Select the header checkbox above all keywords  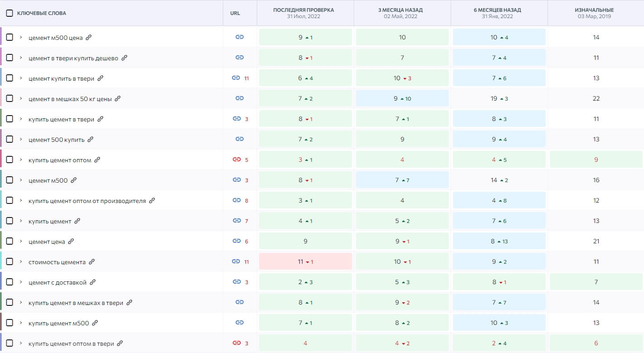10,13
